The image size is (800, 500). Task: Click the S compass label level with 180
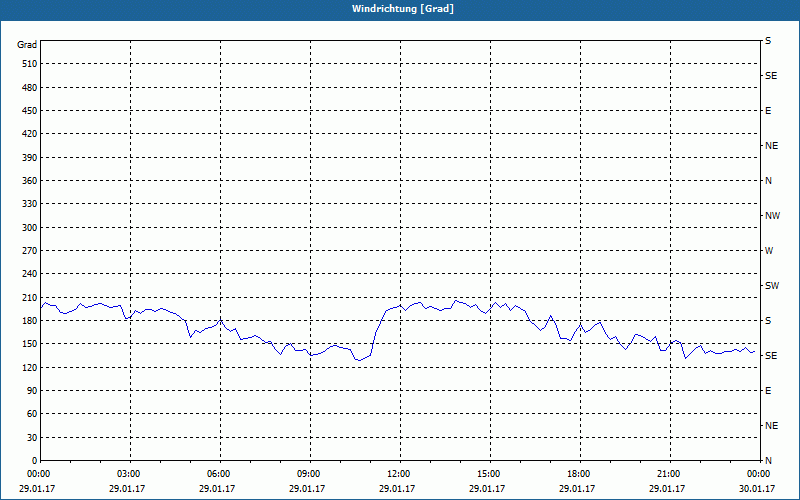coord(768,321)
